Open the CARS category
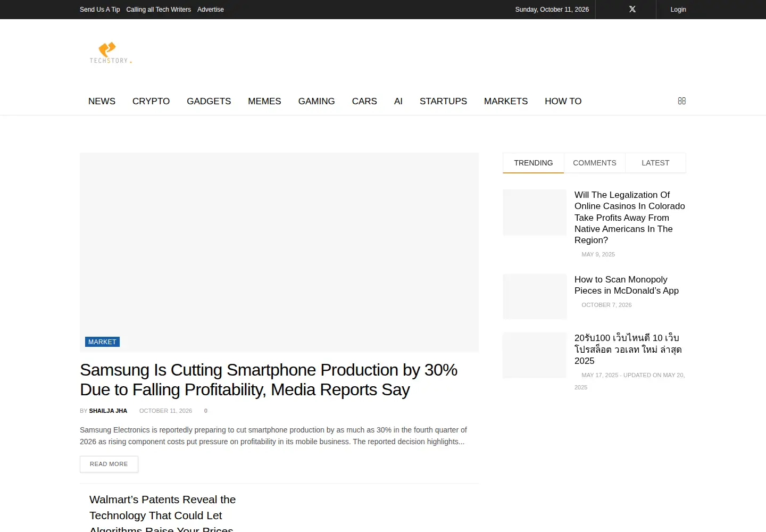 pyautogui.click(x=364, y=101)
